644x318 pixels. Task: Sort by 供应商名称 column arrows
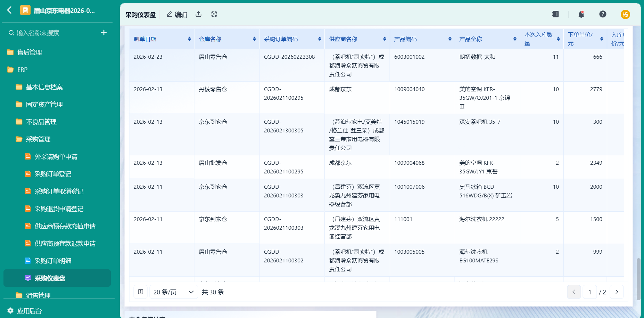(x=385, y=39)
